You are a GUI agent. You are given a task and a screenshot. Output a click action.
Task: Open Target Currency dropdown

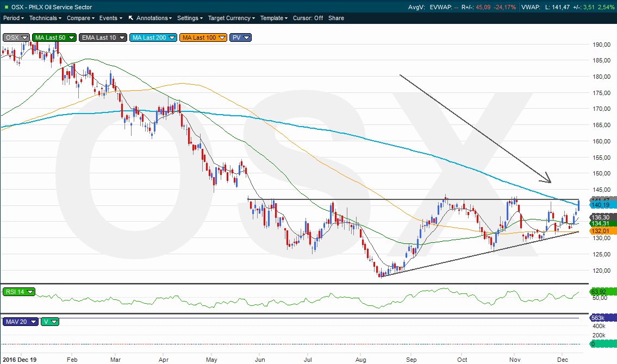232,18
